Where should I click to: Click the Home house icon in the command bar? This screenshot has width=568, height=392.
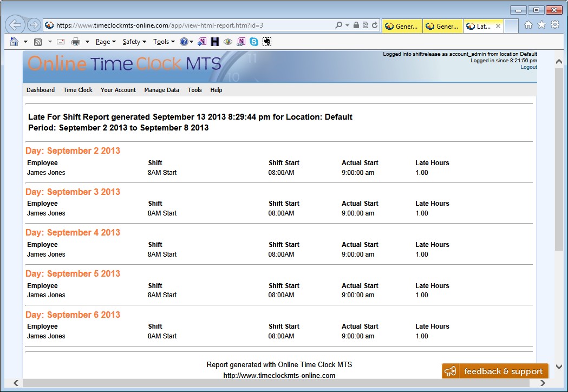coord(14,42)
